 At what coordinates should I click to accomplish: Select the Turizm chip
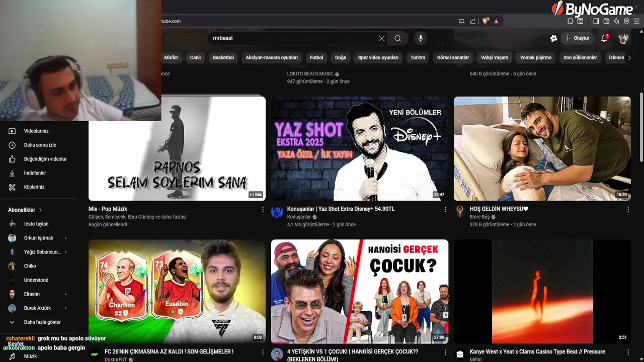418,58
